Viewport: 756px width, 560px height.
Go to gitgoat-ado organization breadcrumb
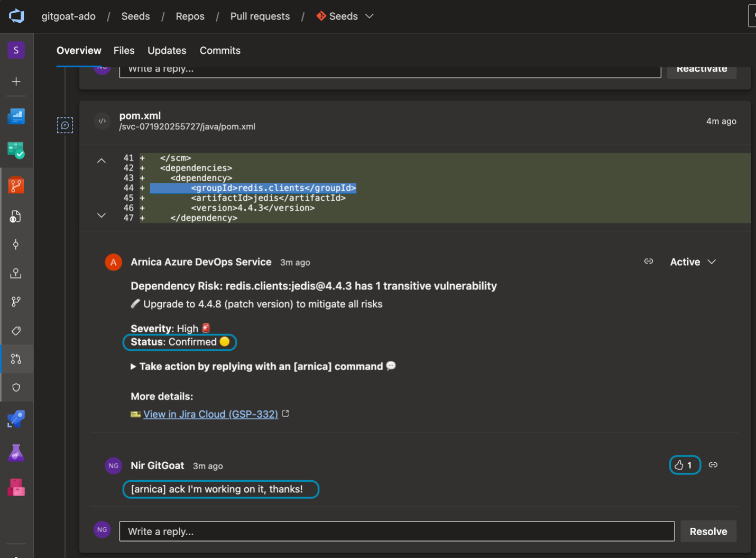(x=69, y=16)
